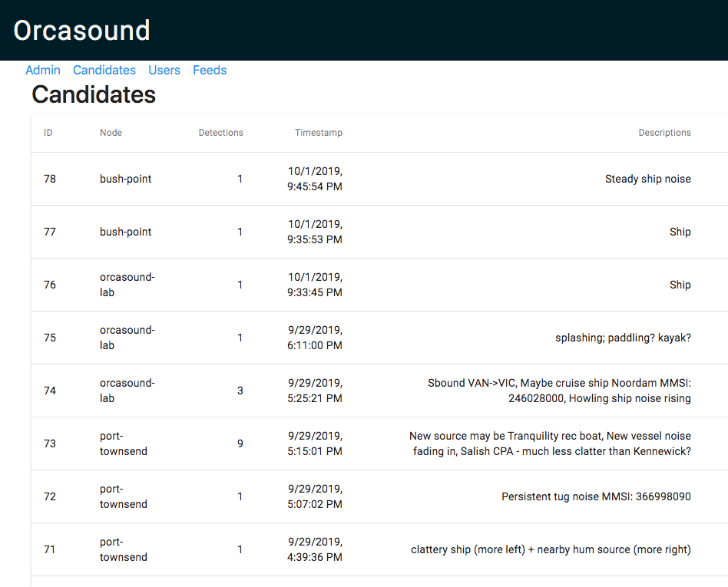Screen dimensions: 728x587
Task: Select the Steady ship noise description
Action: tap(647, 179)
